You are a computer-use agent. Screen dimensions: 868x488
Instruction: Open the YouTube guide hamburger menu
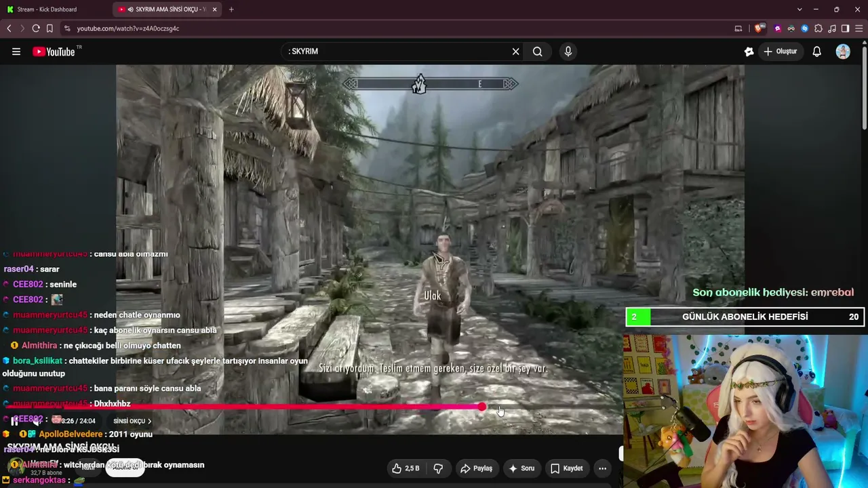pos(16,52)
